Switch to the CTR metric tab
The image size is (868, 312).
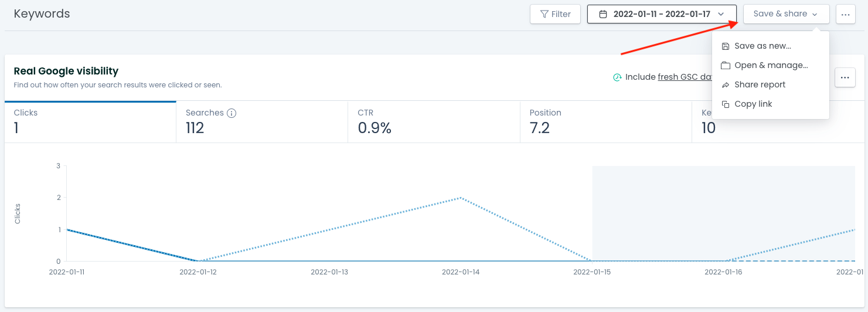click(433, 121)
